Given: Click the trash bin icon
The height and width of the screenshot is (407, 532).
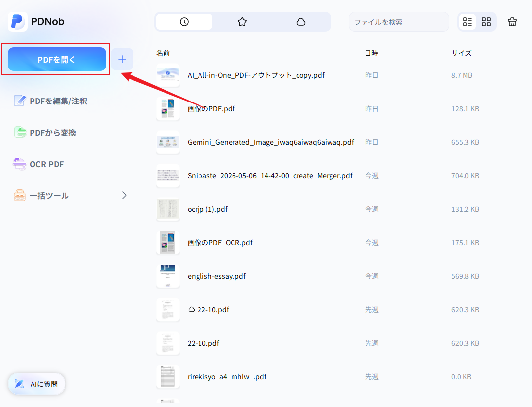Looking at the screenshot, I should click(512, 22).
